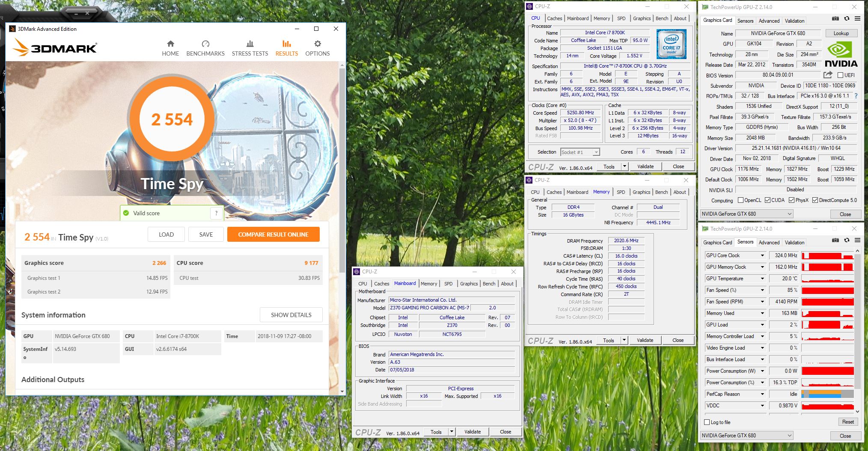Click Reset button in GPU-Z Sensors
This screenshot has height=451, width=868.
[847, 422]
